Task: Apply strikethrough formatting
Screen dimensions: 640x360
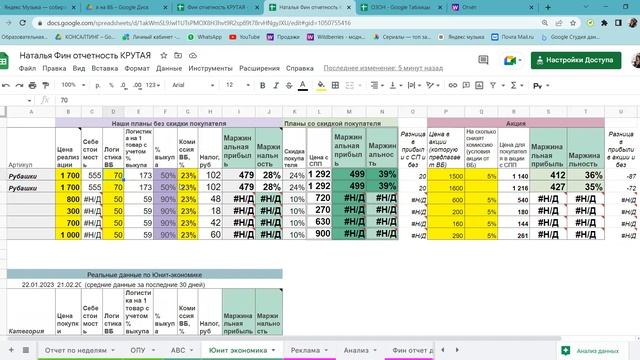Action: (x=289, y=85)
